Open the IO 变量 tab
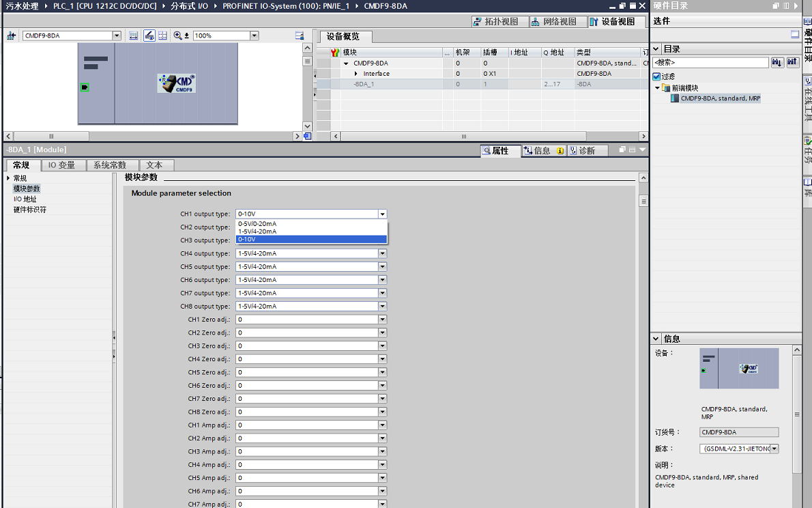The width and height of the screenshot is (812, 508). click(x=61, y=165)
